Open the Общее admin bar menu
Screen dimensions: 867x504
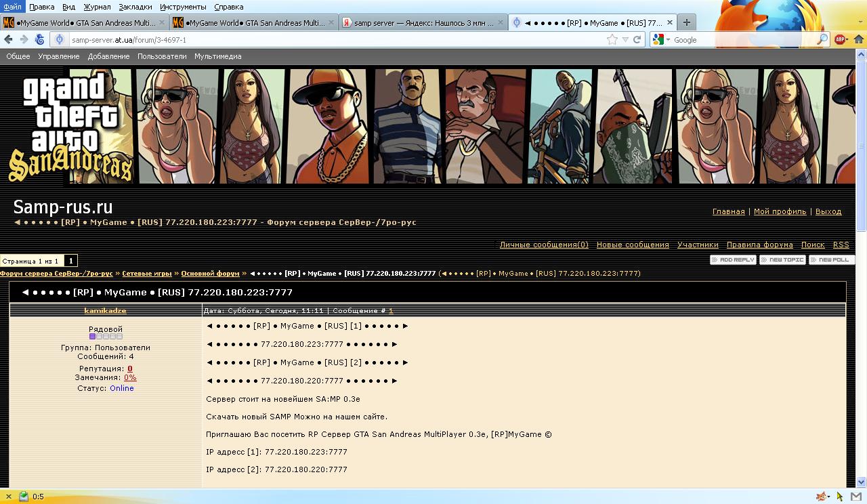[x=18, y=56]
